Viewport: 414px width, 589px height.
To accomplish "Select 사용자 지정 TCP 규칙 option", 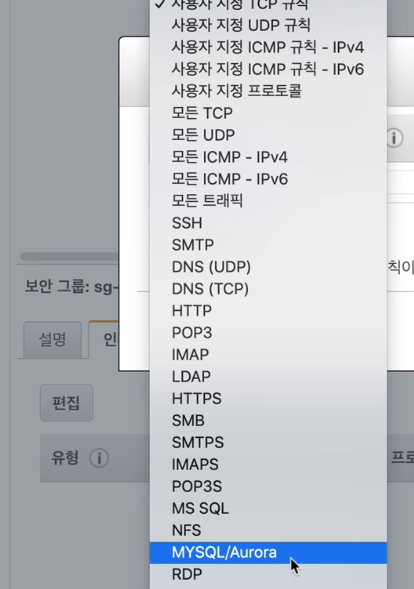I will point(268,5).
